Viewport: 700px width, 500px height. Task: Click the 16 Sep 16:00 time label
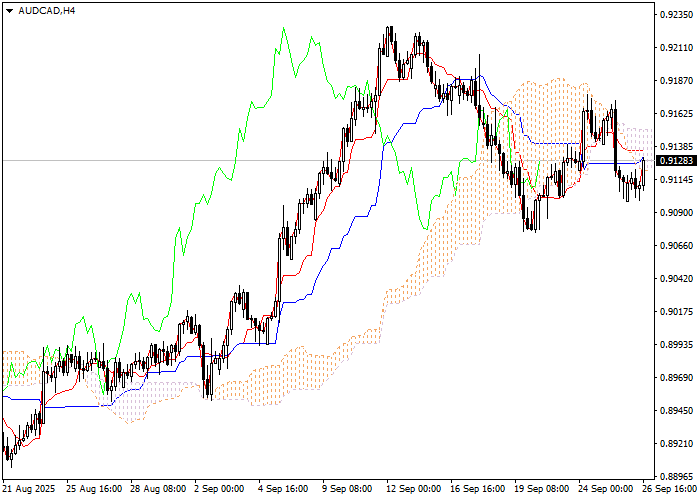[x=478, y=489]
